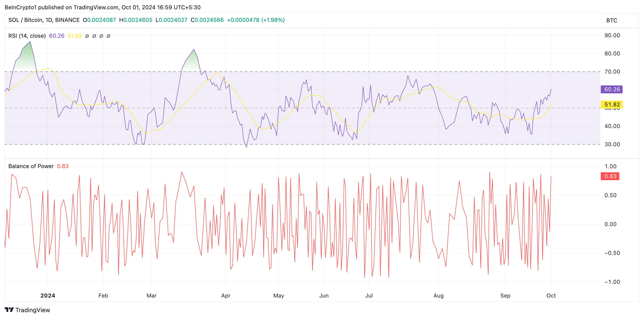Image resolution: width=644 pixels, height=318 pixels.
Task: Click the purple 60.26 RSI legend value
Action: pos(57,36)
